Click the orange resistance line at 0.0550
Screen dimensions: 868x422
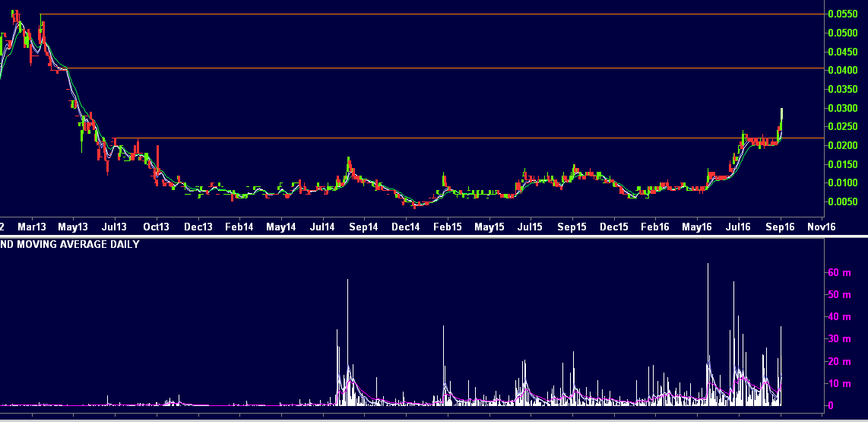pyautogui.click(x=432, y=14)
